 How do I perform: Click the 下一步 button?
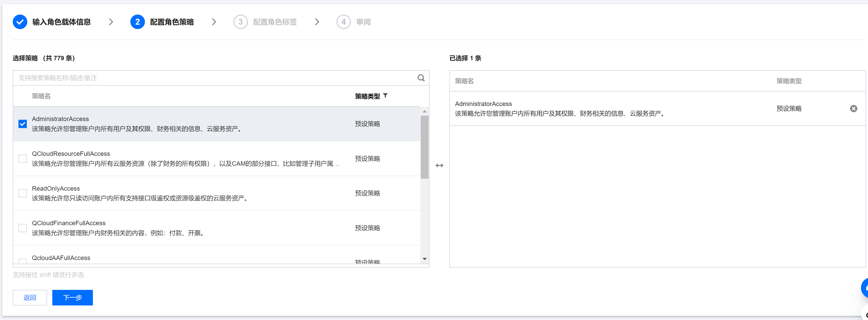click(72, 297)
